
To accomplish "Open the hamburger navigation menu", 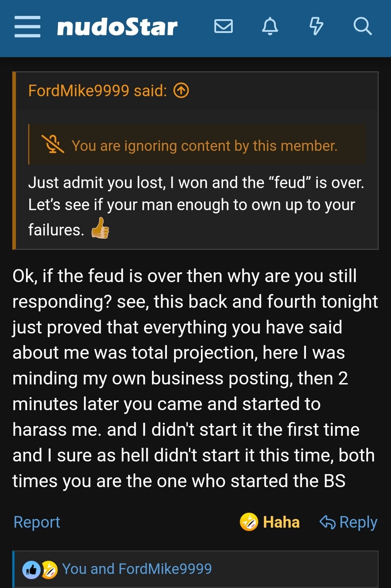I will point(28,26).
